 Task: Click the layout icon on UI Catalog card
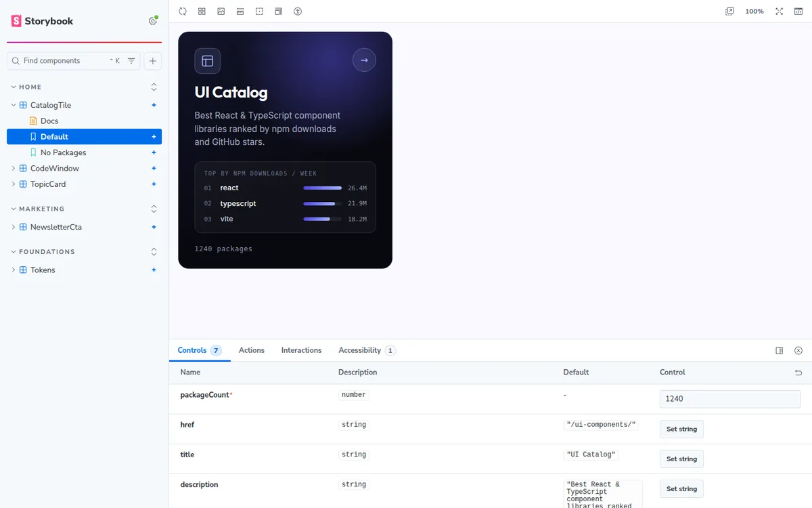tap(207, 61)
